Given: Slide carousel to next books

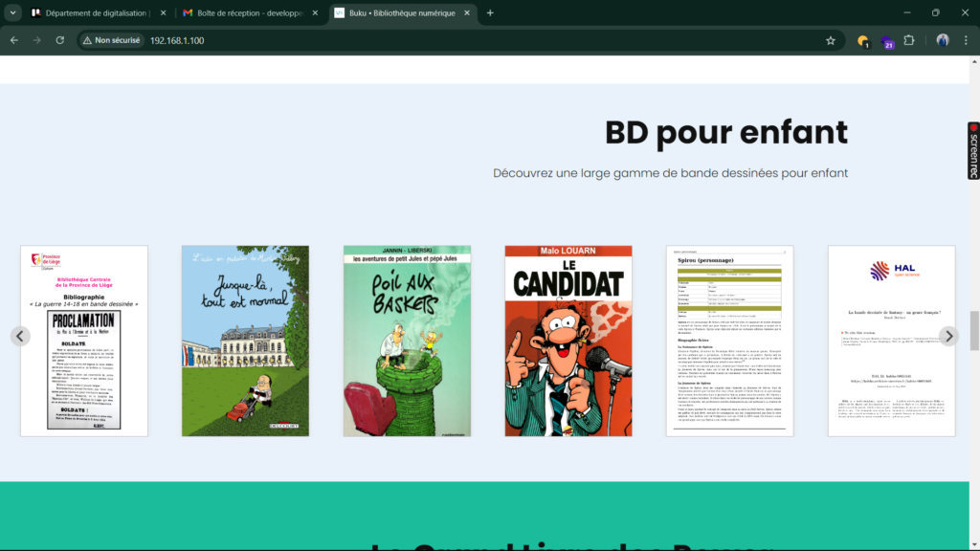Looking at the screenshot, I should click(948, 336).
